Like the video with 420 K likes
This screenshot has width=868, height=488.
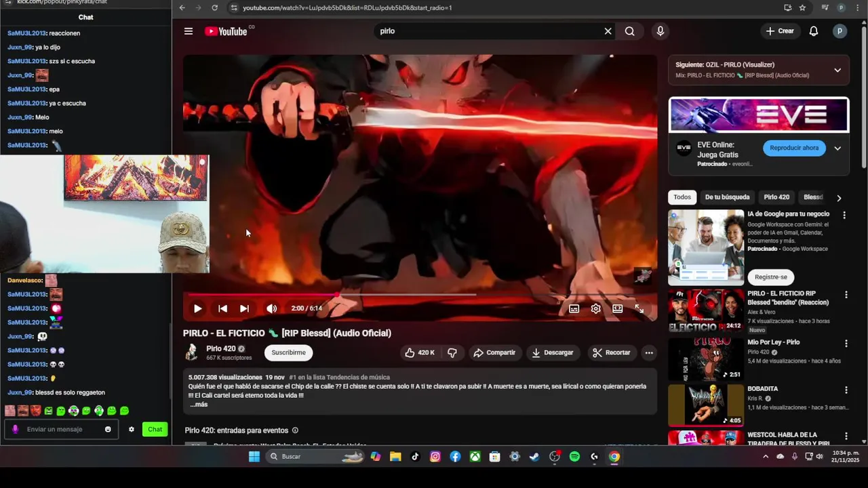pos(420,352)
